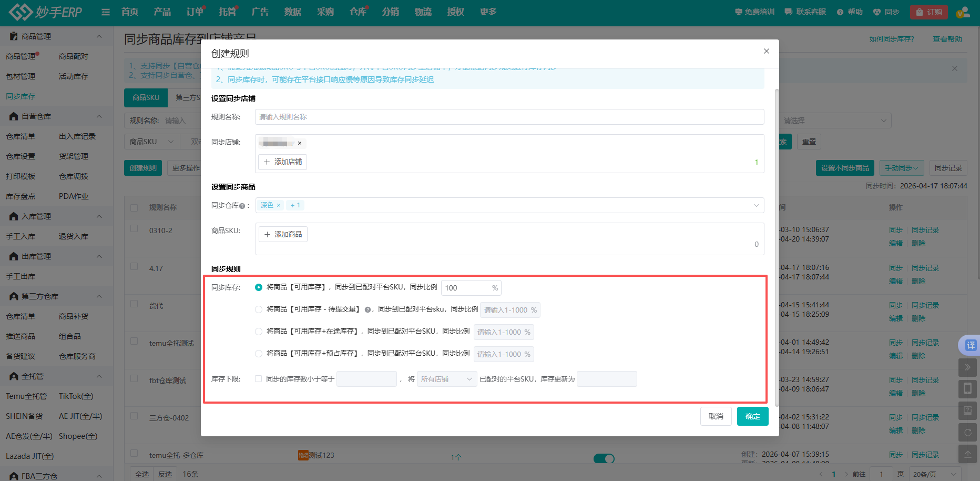Open 如何同步库存? link

tap(892, 39)
